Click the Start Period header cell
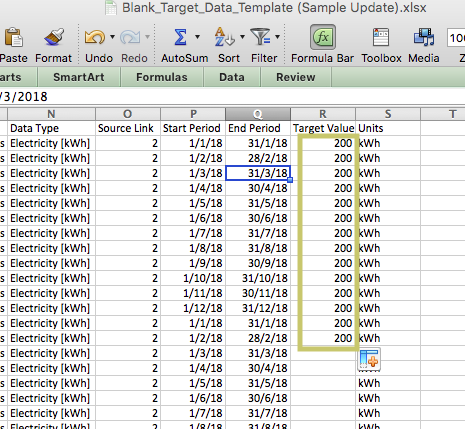465x429 pixels. click(x=193, y=128)
